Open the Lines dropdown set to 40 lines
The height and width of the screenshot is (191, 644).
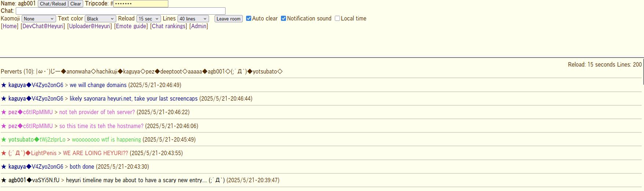pyautogui.click(x=193, y=19)
